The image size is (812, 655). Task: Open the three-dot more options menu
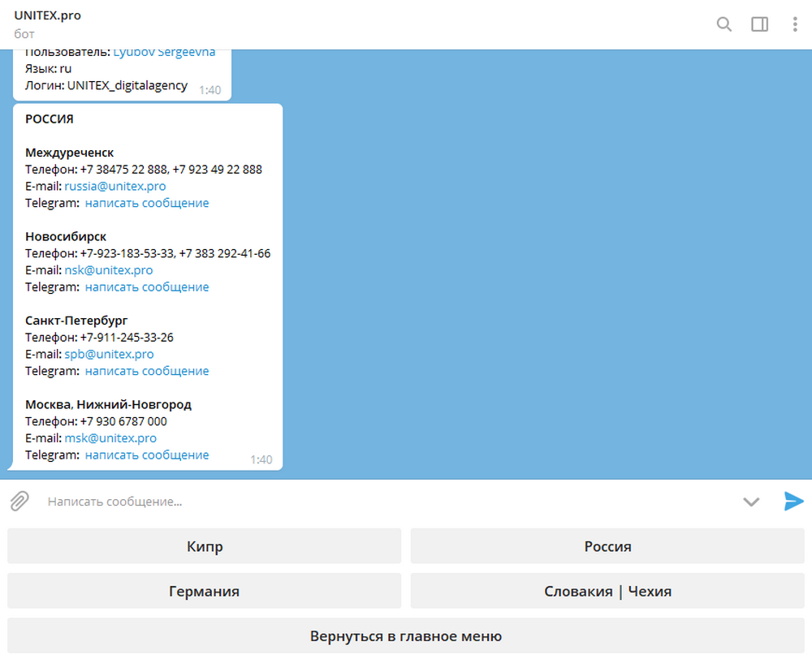[x=795, y=24]
